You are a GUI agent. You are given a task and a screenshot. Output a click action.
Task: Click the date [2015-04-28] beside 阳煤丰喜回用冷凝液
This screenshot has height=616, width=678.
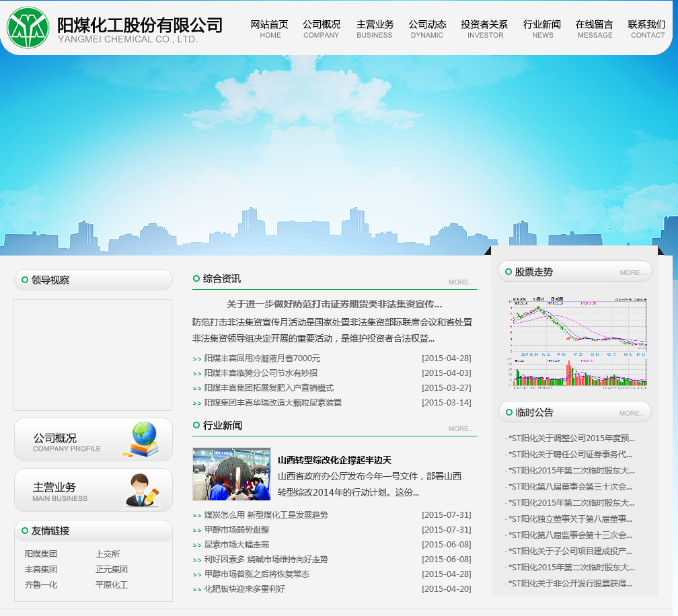[x=447, y=358]
